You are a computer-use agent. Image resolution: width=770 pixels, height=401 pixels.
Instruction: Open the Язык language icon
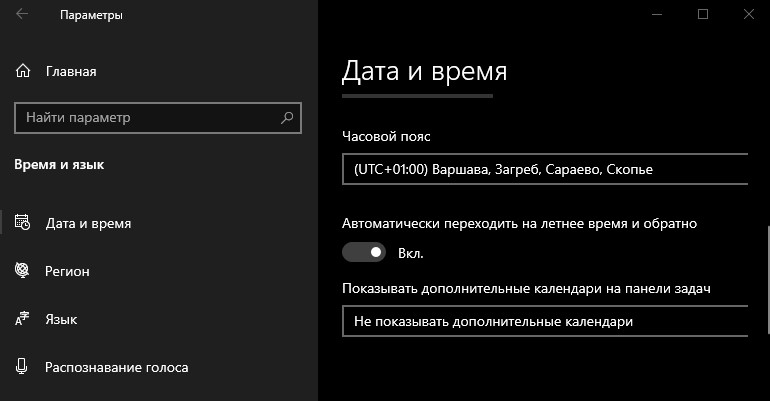point(22,319)
